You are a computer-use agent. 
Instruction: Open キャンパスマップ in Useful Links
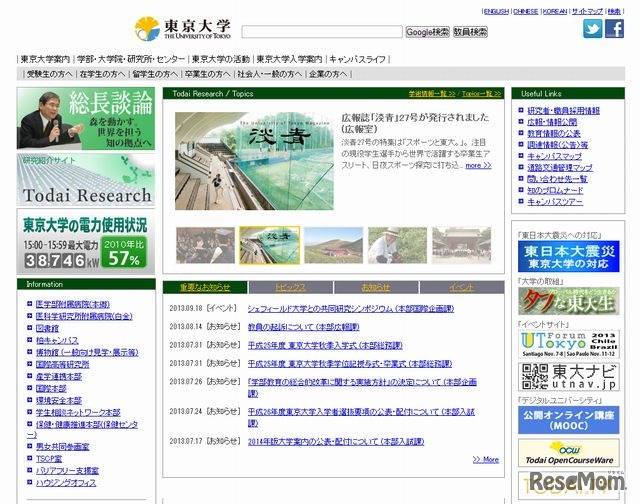tap(554, 156)
